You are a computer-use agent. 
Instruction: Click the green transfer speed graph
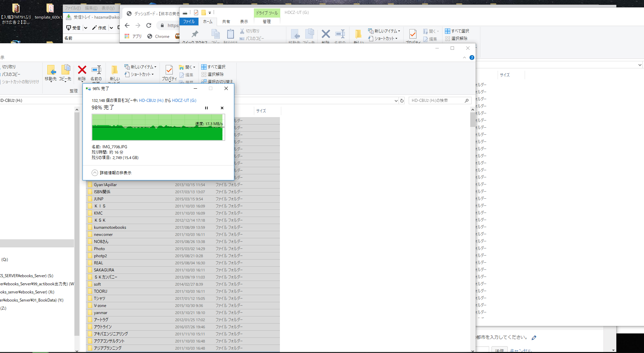[158, 127]
